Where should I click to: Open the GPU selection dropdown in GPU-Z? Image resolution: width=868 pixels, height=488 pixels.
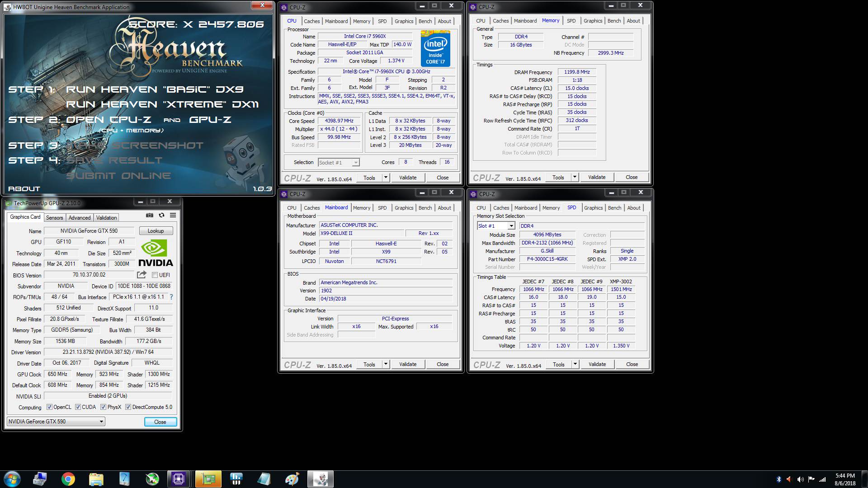pos(56,422)
